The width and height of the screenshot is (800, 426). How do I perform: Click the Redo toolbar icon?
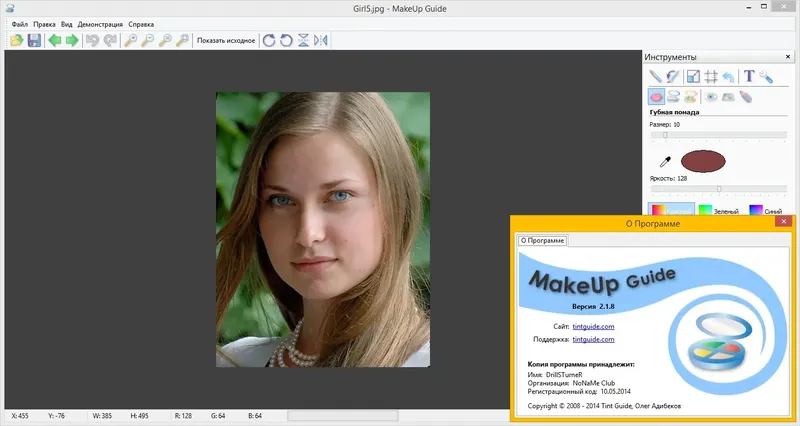tap(110, 40)
